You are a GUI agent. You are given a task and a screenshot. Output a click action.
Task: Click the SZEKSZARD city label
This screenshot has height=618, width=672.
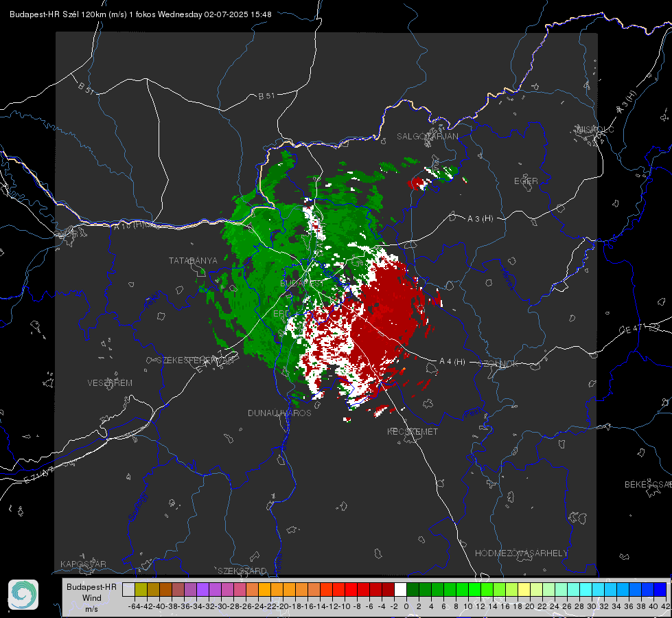(x=242, y=571)
